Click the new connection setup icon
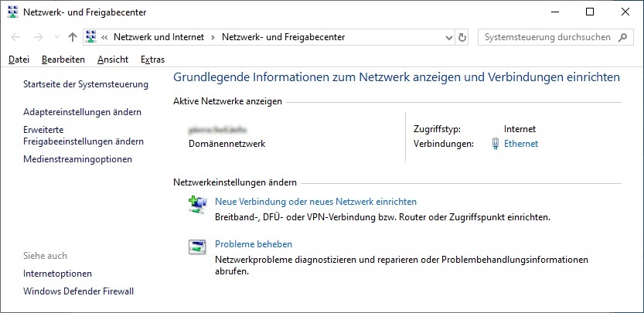Image resolution: width=644 pixels, height=313 pixels. [x=198, y=204]
